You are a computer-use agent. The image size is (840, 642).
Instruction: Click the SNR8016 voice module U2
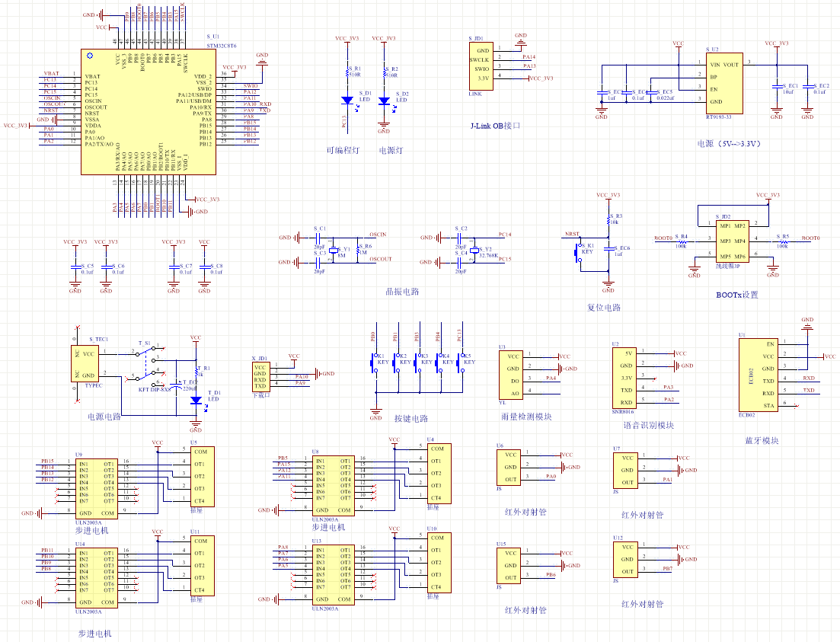(x=624, y=378)
